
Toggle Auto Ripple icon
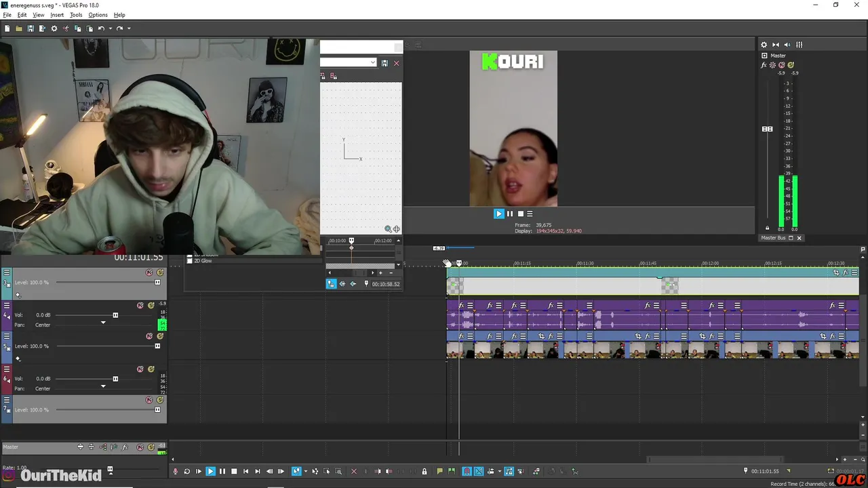(x=491, y=471)
